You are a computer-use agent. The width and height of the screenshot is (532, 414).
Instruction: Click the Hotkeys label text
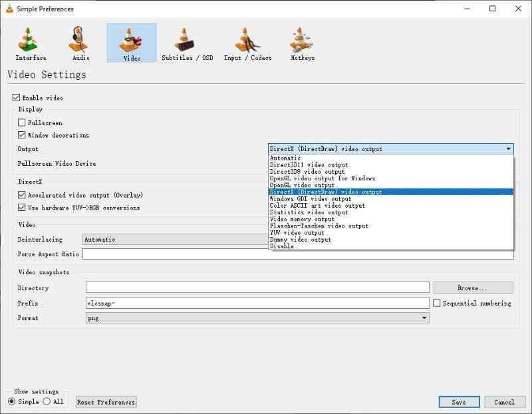(x=303, y=58)
